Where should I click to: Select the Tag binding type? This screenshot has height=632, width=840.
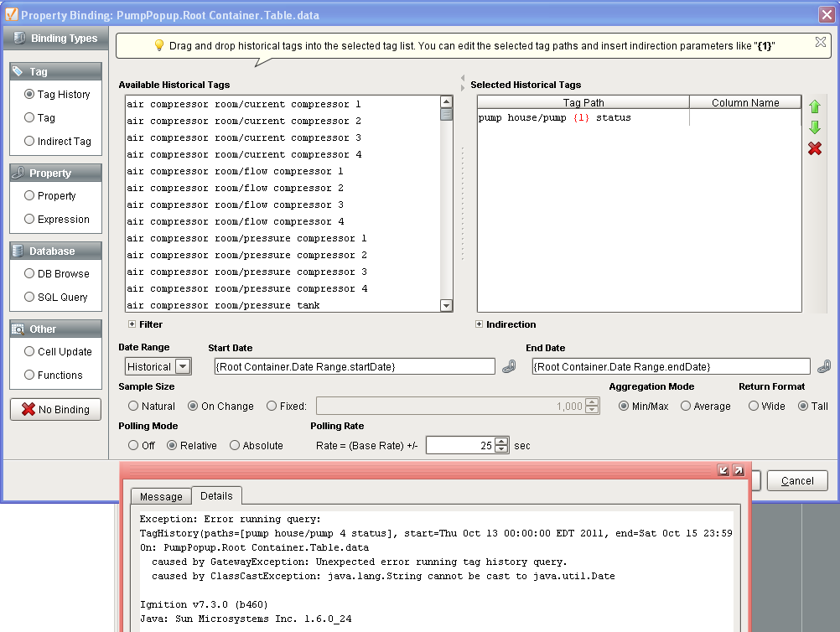coord(39,118)
